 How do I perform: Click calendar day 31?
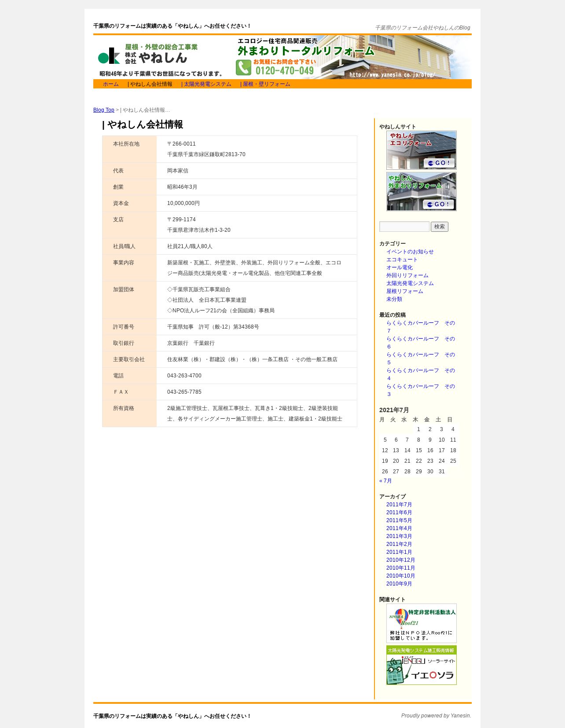point(442,472)
